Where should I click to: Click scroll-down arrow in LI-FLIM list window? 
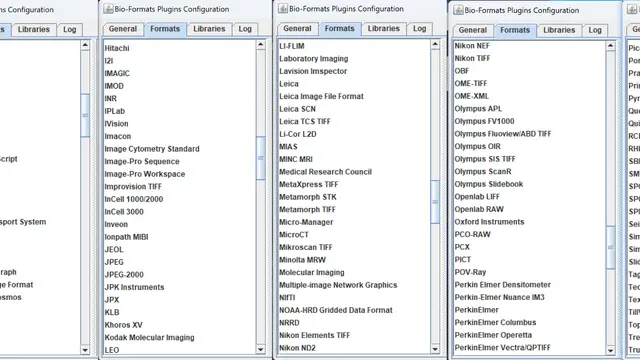tap(435, 349)
